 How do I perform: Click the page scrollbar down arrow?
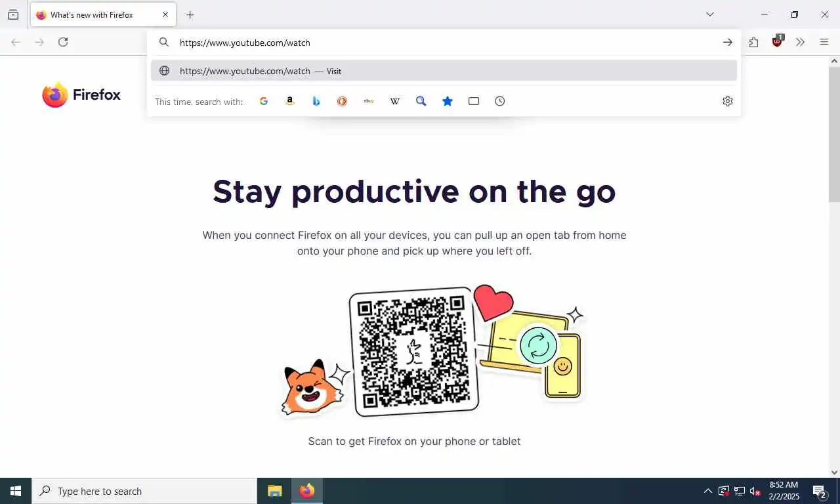834,472
